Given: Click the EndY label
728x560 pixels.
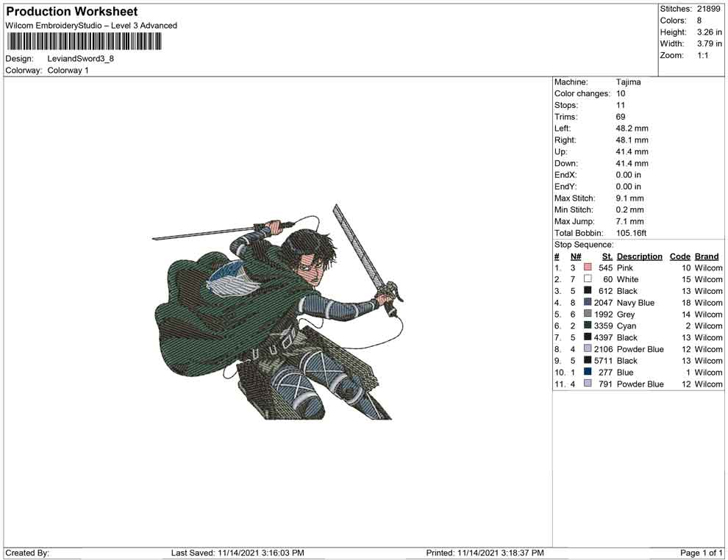Looking at the screenshot, I should 565,187.
